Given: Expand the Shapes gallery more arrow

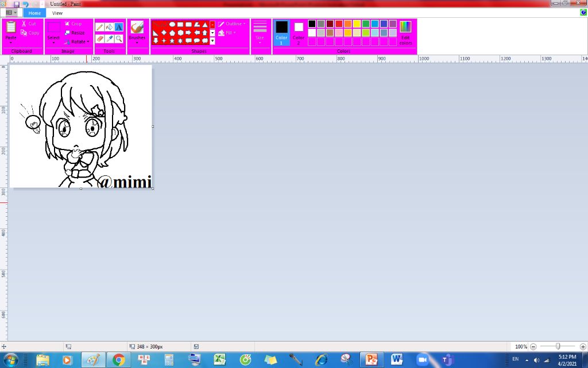Looking at the screenshot, I should [212, 41].
